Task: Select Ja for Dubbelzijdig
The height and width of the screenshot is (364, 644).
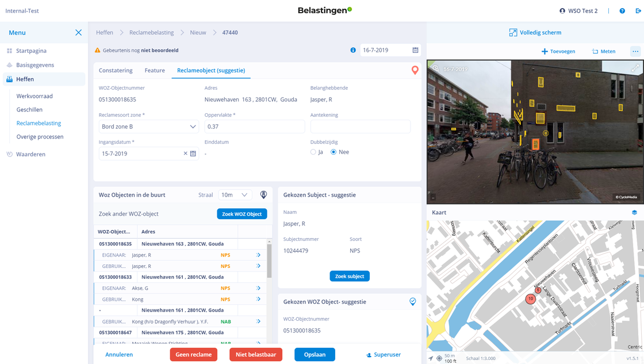Action: click(x=313, y=152)
